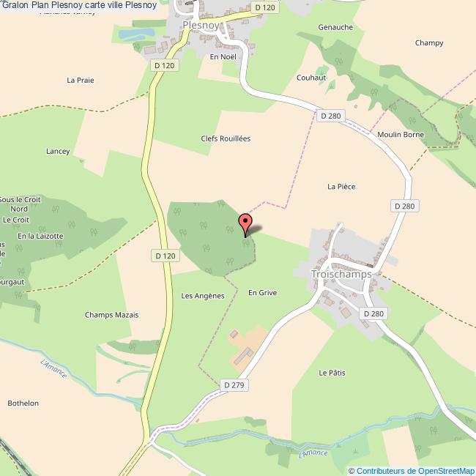The height and width of the screenshot is (476, 476).
Task: Click the D 280 shield near Moulin Borne
Action: click(x=331, y=116)
